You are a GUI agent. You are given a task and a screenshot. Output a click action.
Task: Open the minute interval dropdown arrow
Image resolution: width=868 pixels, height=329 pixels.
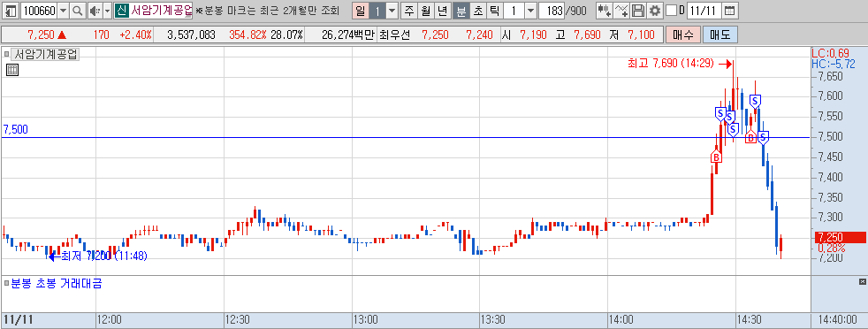530,11
